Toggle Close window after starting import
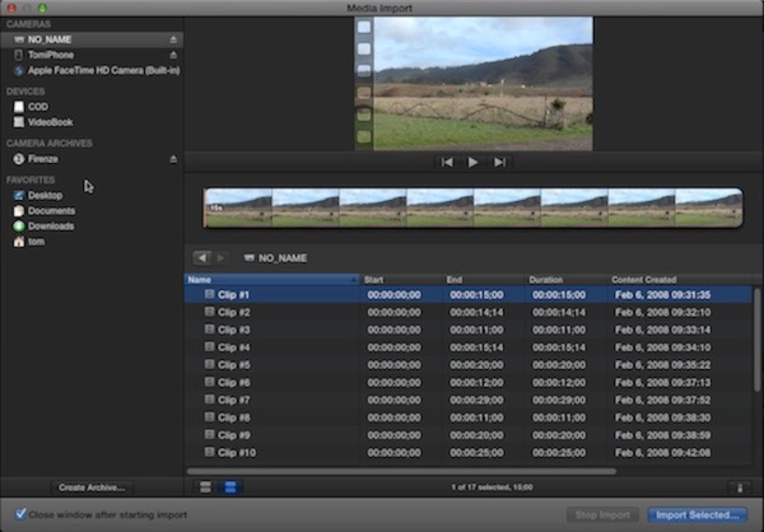This screenshot has height=532, width=764. [x=21, y=514]
